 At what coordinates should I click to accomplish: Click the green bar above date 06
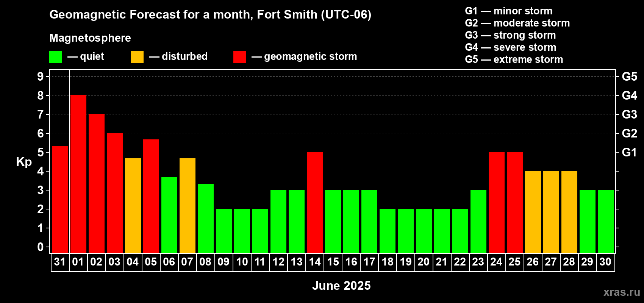click(169, 215)
